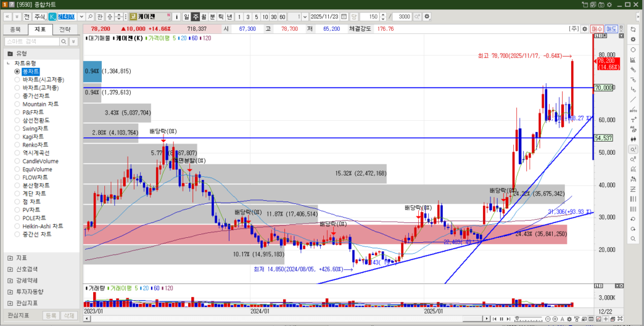Click the stock search magnifier icon
Image resolution: width=644 pixels, height=326 pixels.
click(x=91, y=16)
